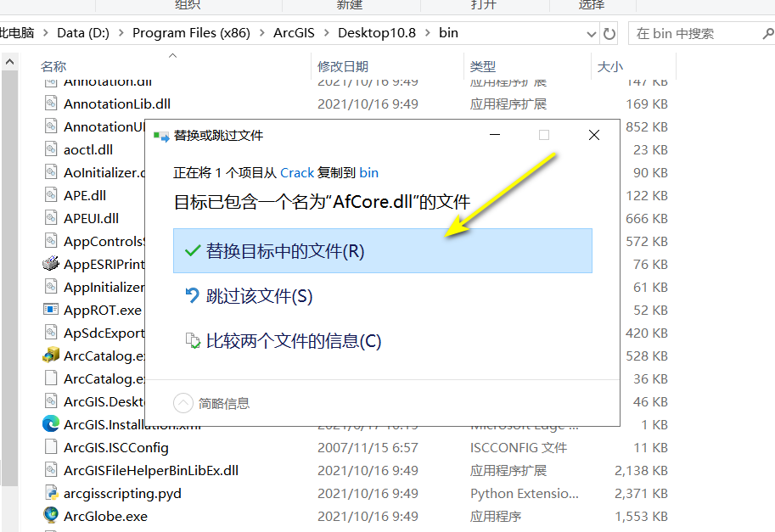The height and width of the screenshot is (532, 775).
Task: Click the AnnotationUI file icon
Action: 51,126
